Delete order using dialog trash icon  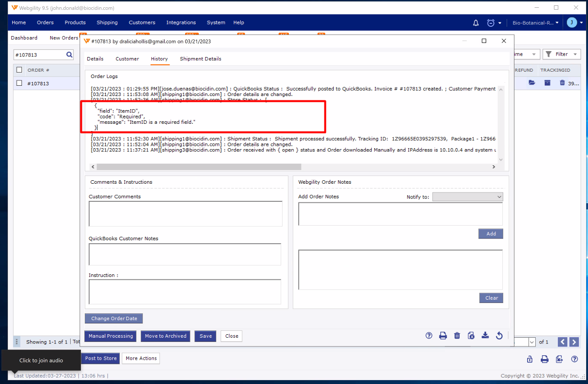pos(457,336)
